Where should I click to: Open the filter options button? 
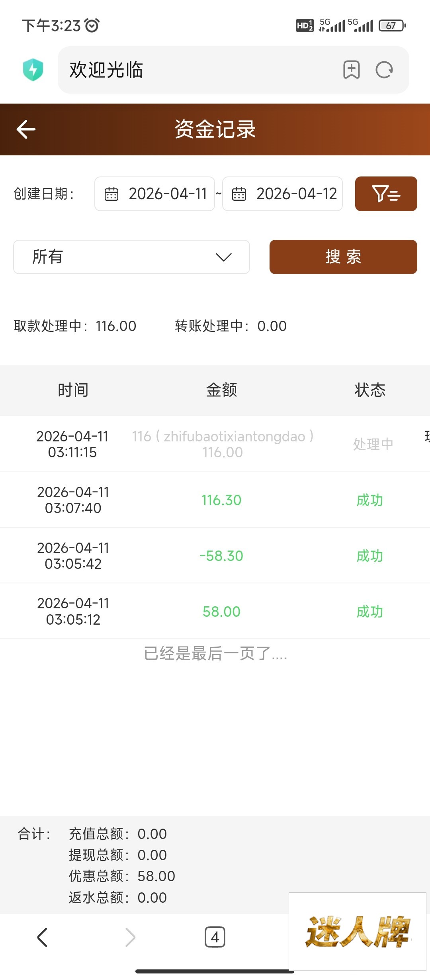coord(386,194)
